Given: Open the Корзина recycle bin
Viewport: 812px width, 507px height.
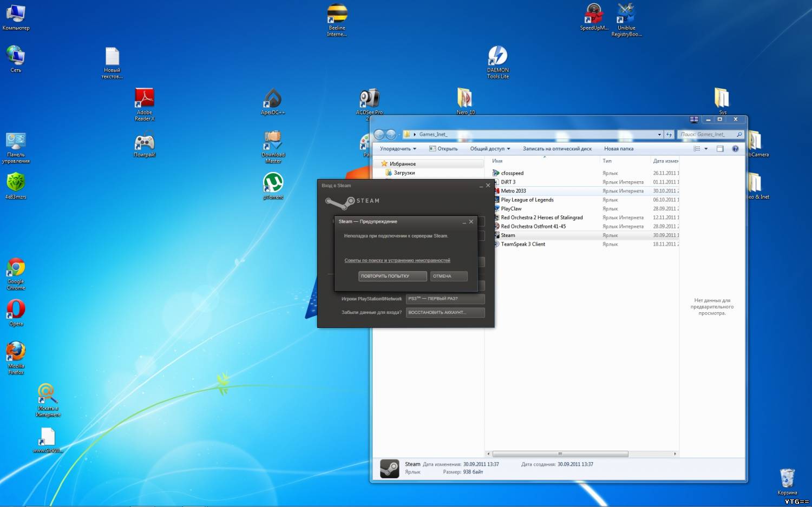Looking at the screenshot, I should [787, 482].
